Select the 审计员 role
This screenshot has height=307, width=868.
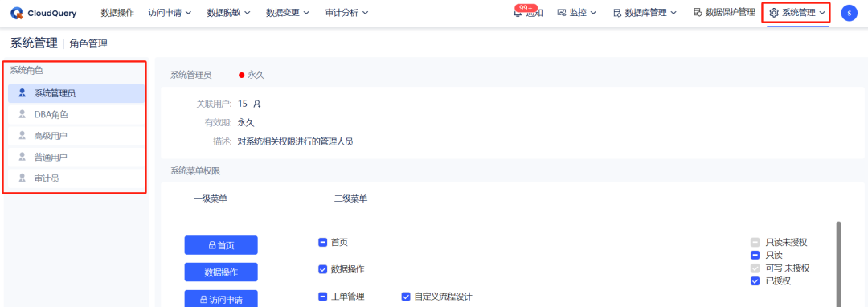click(x=76, y=178)
